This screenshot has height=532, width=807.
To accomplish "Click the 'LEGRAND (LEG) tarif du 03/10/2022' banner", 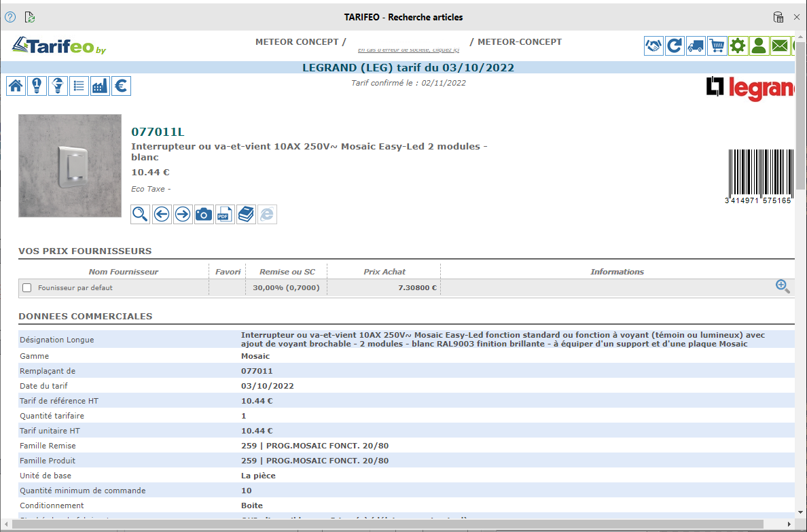I will [408, 67].
